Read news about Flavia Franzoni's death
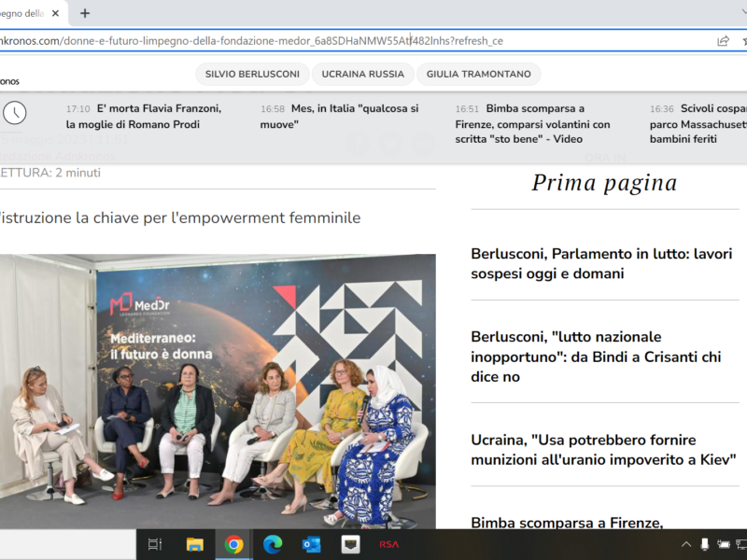Screen dimensions: 747x560 [x=144, y=116]
